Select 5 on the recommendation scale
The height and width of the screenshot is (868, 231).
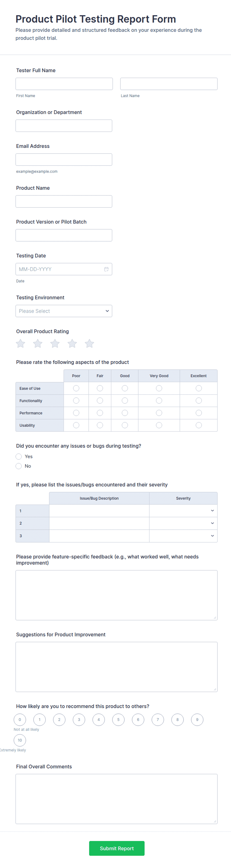118,720
